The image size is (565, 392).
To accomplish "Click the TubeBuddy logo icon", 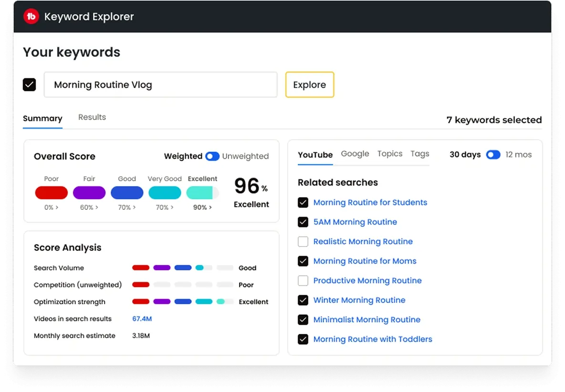I will click(x=31, y=16).
